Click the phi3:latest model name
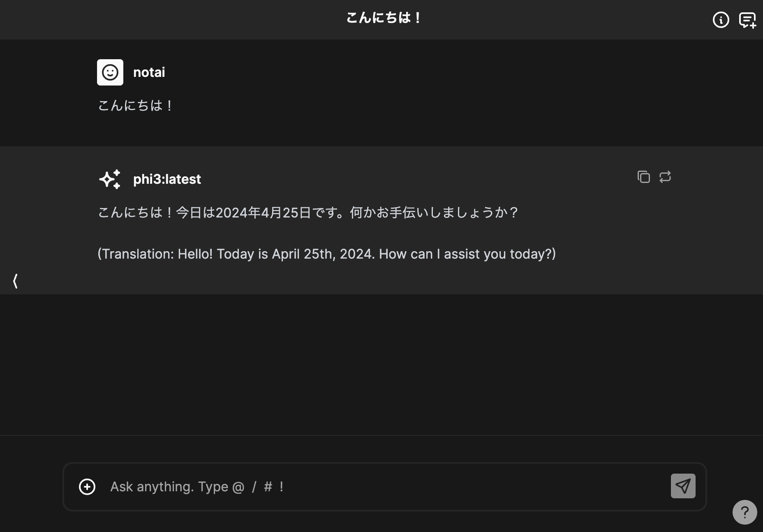 coord(167,179)
